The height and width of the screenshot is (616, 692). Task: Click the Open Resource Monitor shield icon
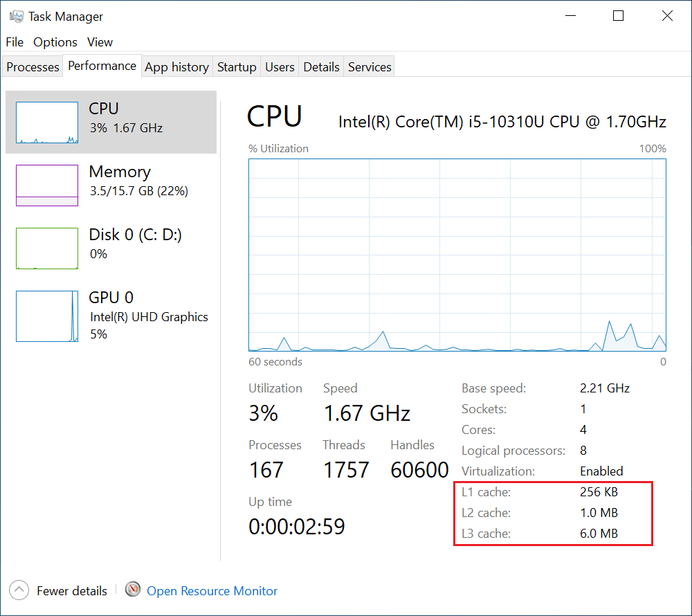(132, 590)
